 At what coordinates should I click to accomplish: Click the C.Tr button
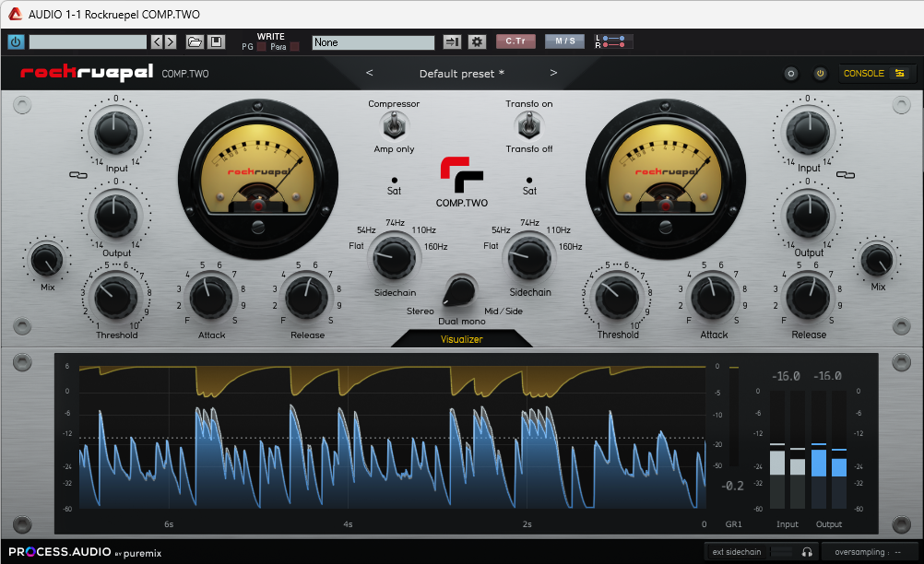[x=515, y=41]
